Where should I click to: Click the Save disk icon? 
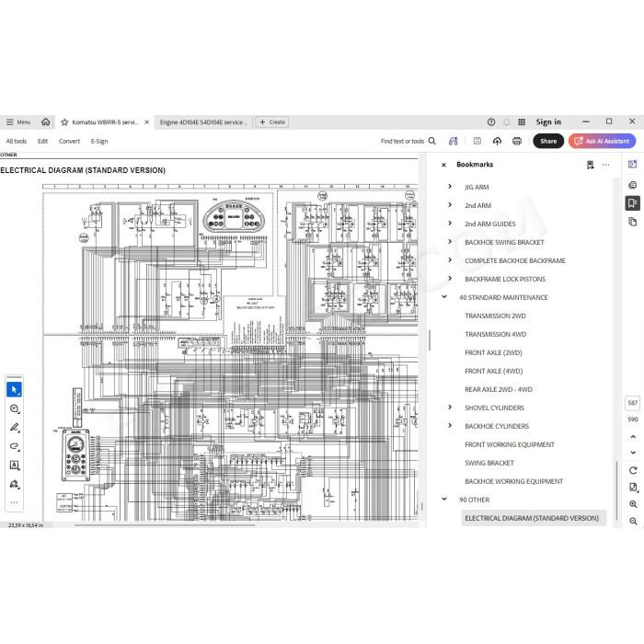(477, 141)
